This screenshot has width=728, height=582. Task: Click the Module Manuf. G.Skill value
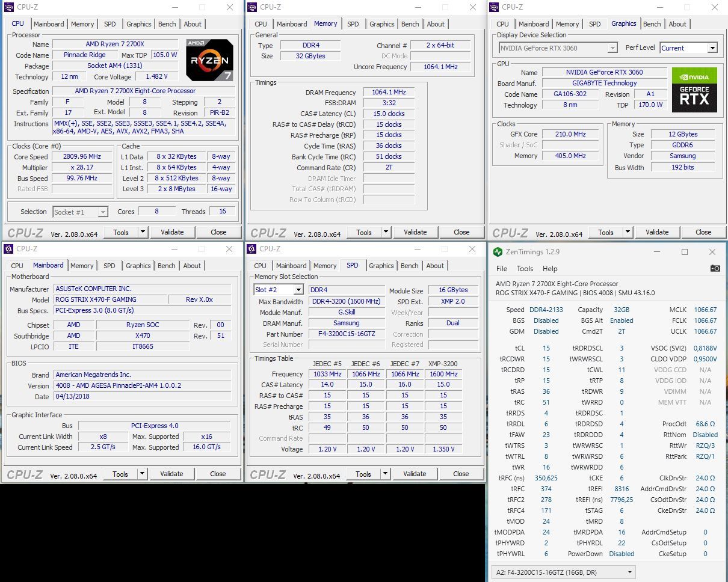tap(347, 313)
